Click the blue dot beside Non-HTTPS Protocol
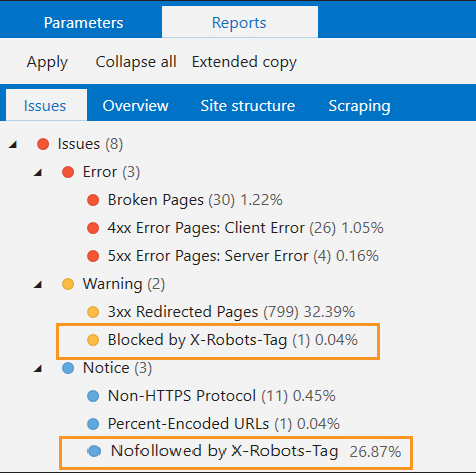The image size is (476, 473). click(x=93, y=396)
